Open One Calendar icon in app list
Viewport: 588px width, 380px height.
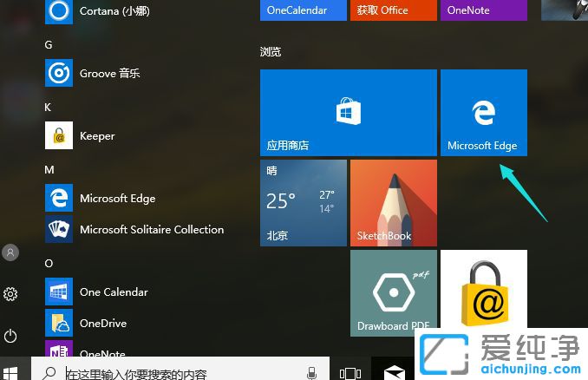(59, 292)
